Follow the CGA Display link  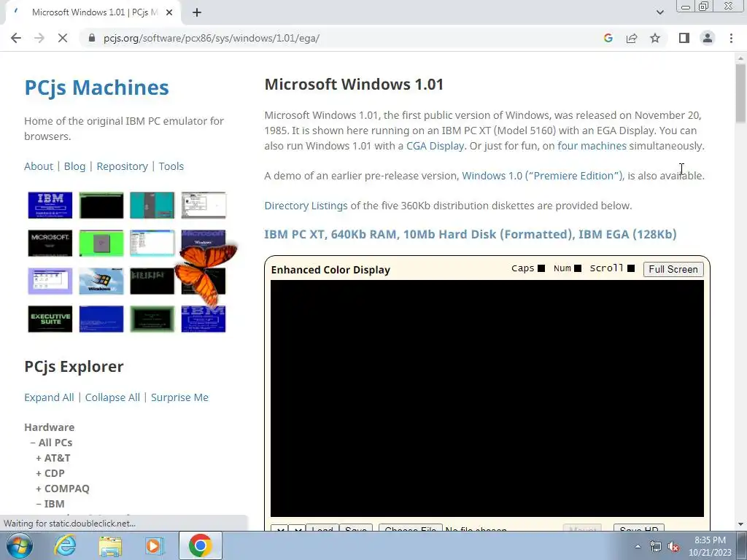pyautogui.click(x=435, y=146)
